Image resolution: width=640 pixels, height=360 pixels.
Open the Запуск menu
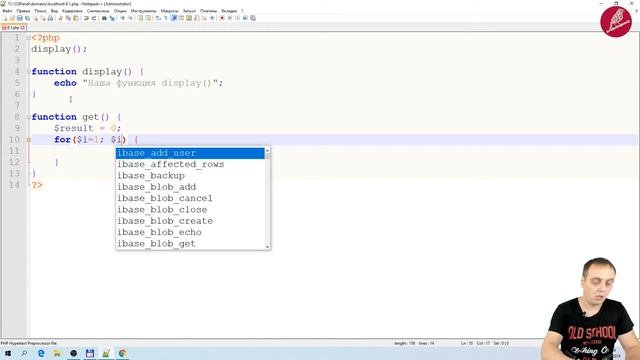pos(189,11)
